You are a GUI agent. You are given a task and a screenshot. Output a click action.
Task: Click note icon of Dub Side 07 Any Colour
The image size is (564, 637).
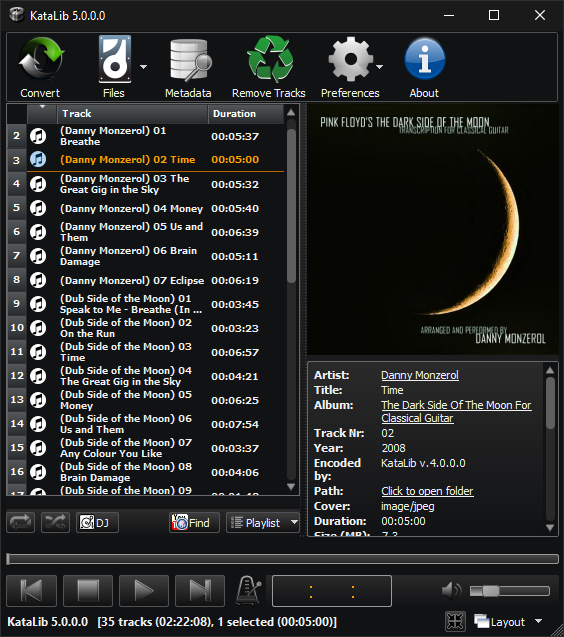click(38, 448)
